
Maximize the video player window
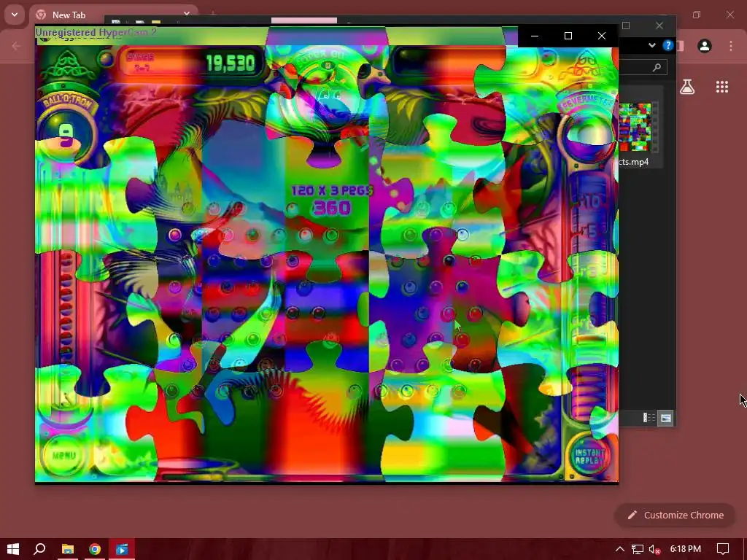coord(568,36)
